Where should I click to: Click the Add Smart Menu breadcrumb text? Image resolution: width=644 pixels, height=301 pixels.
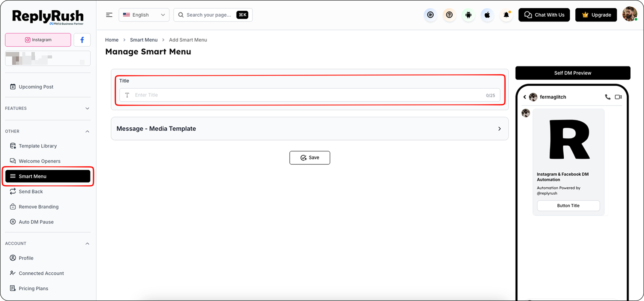point(188,40)
